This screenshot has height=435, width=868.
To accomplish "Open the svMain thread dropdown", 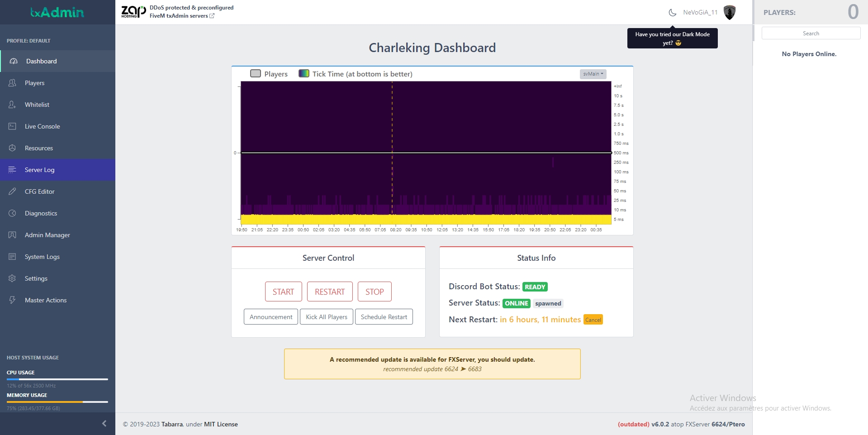I will pyautogui.click(x=593, y=74).
